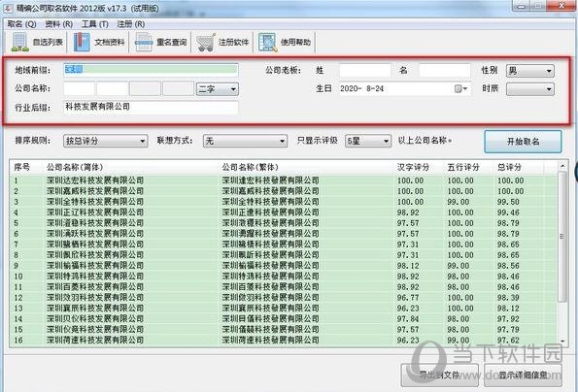Select row 10 深圳特鸿科技发展有限公司
This screenshot has width=578, height=392.
pyautogui.click(x=284, y=277)
